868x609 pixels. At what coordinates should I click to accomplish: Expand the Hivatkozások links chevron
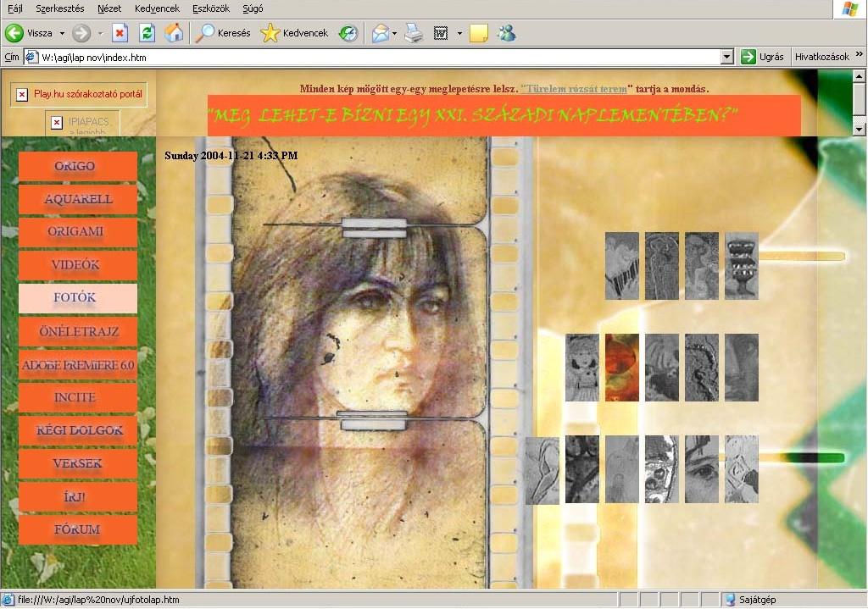point(860,54)
